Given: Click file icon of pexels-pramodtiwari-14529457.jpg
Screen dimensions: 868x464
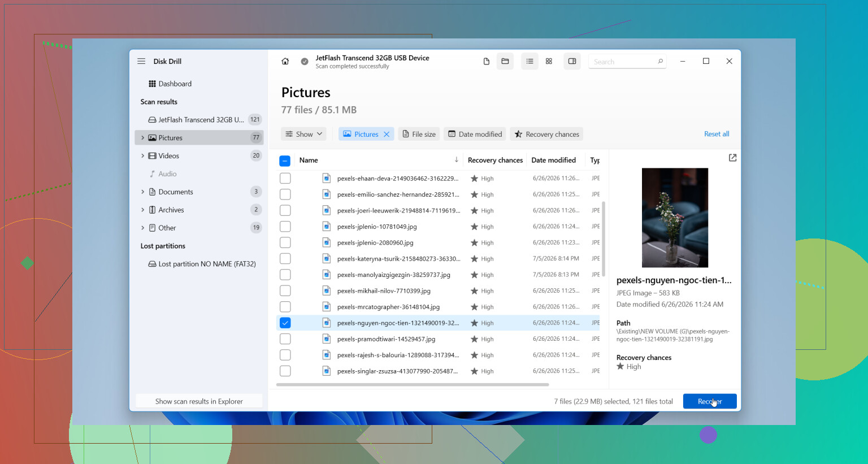Looking at the screenshot, I should 326,339.
